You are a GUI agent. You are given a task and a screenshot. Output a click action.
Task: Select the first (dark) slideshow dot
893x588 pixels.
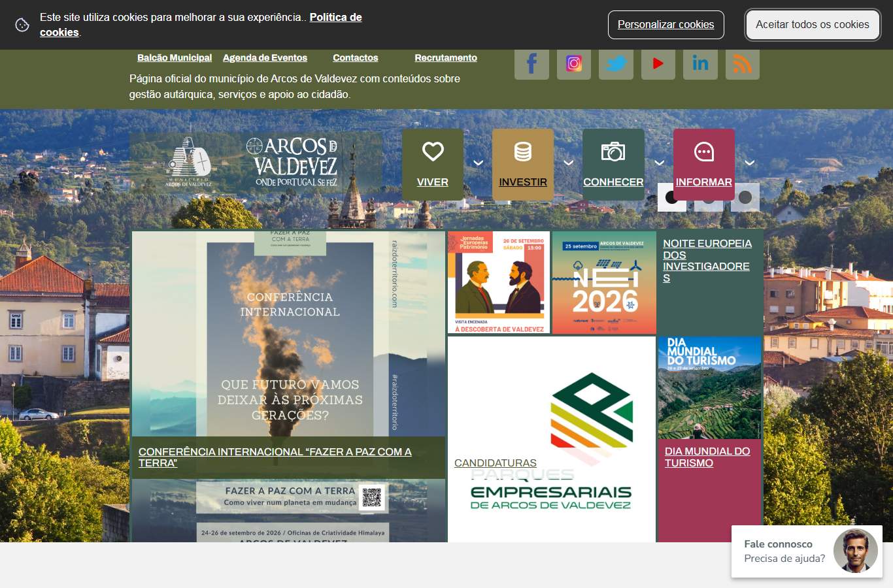[672, 197]
